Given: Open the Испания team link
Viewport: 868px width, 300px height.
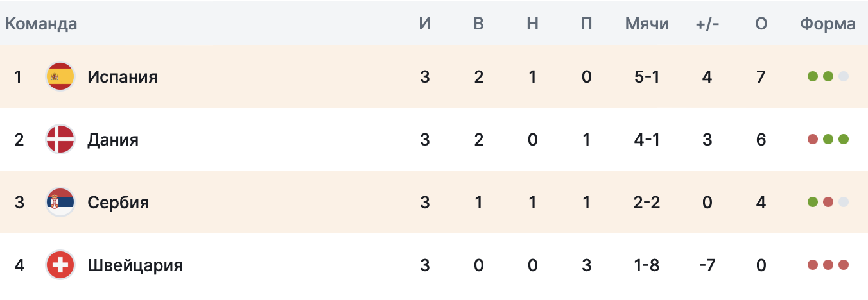Looking at the screenshot, I should tap(122, 77).
